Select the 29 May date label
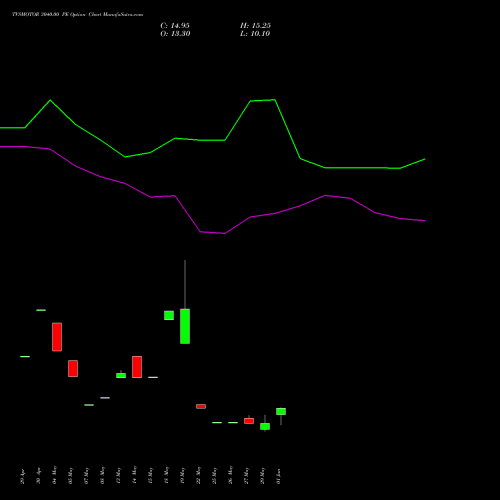500x500 pixels. point(263,475)
